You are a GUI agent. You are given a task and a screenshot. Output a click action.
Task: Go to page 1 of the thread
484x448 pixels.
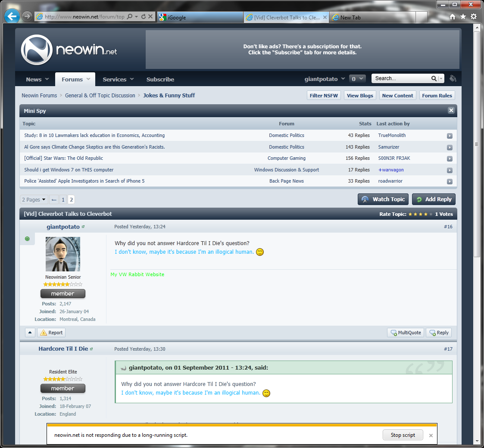[x=63, y=199]
